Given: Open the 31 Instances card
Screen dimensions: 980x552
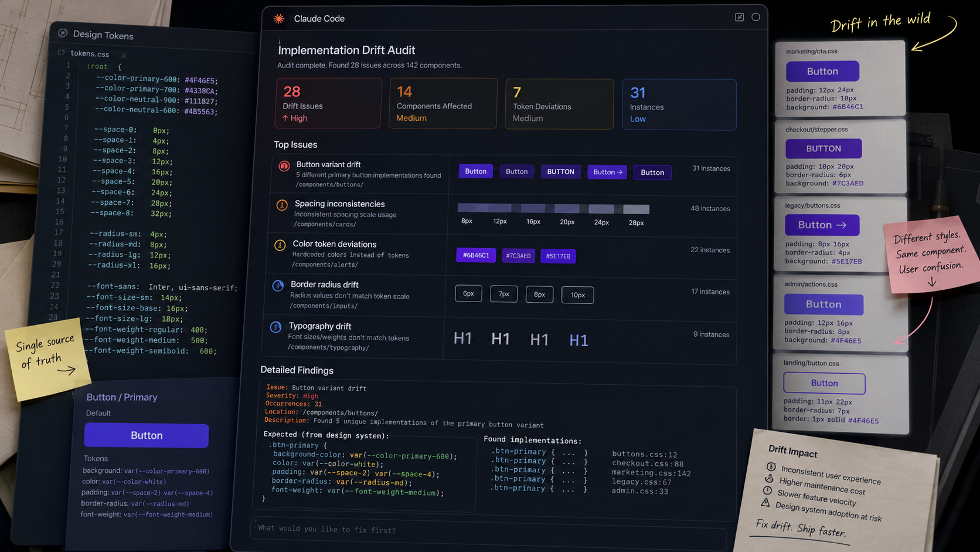Looking at the screenshot, I should [679, 104].
